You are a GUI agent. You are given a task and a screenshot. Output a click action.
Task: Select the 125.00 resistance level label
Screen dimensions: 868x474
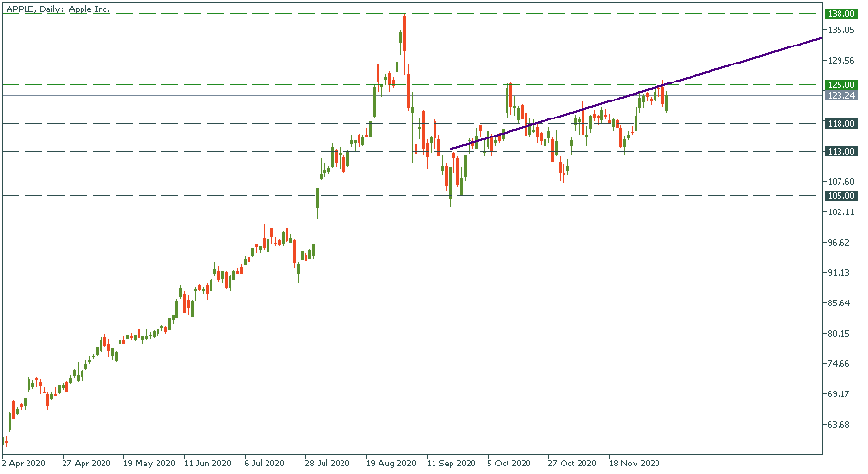click(x=842, y=85)
